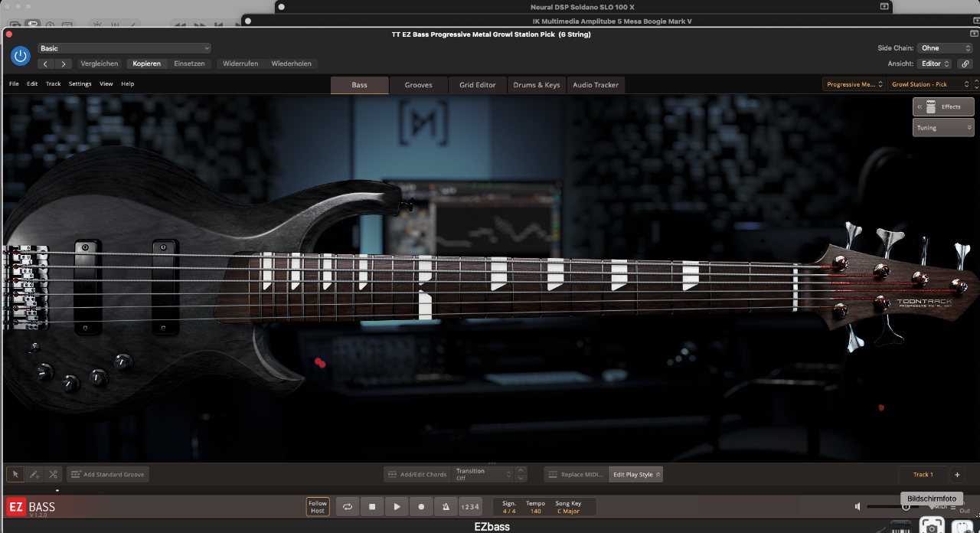This screenshot has height=533, width=980.
Task: Open Growl Station - Pick dropdown
Action: click(x=930, y=84)
